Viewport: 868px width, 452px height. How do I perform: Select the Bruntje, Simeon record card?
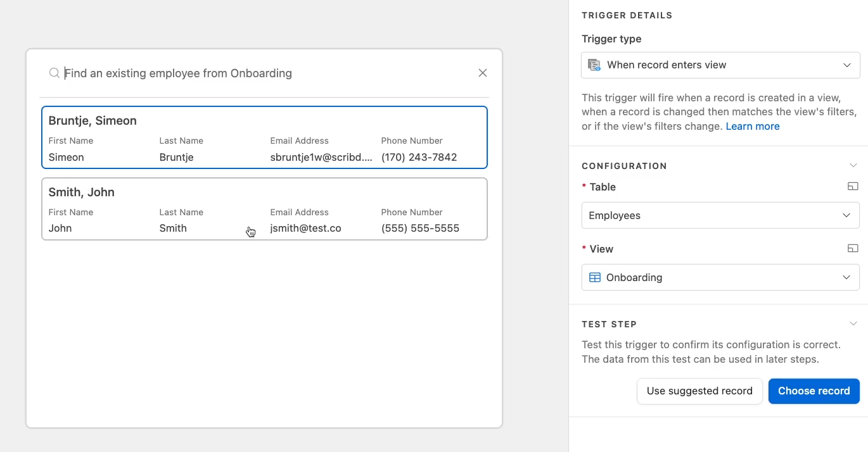264,137
